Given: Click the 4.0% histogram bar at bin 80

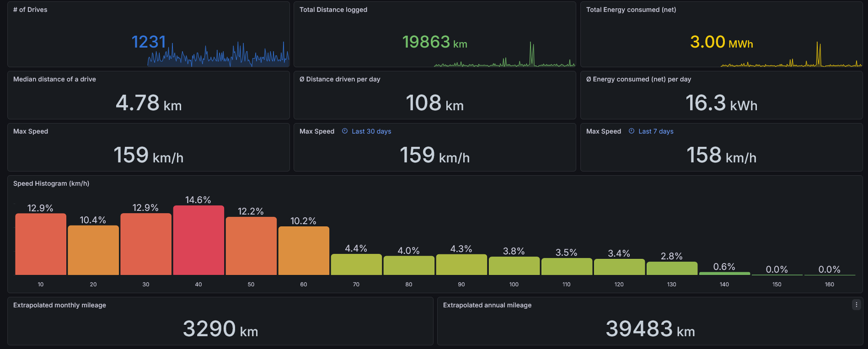Looking at the screenshot, I should click(409, 265).
